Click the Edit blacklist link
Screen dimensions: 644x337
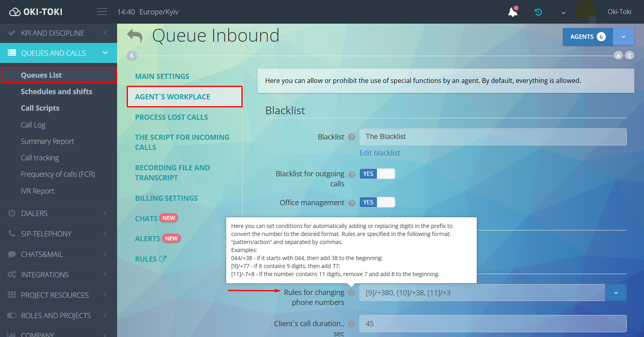pos(379,153)
